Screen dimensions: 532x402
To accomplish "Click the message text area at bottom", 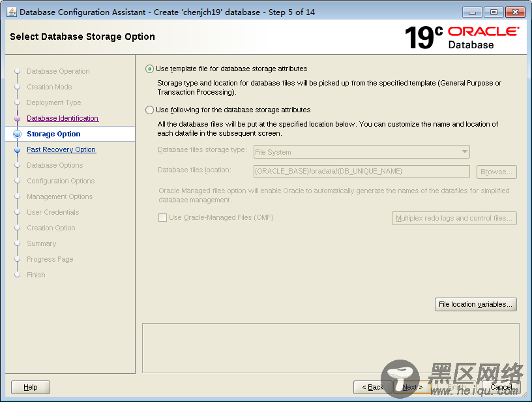I will pos(331,348).
